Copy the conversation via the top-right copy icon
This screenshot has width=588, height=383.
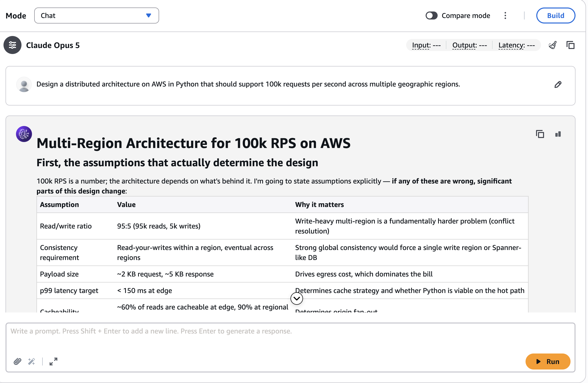(571, 45)
